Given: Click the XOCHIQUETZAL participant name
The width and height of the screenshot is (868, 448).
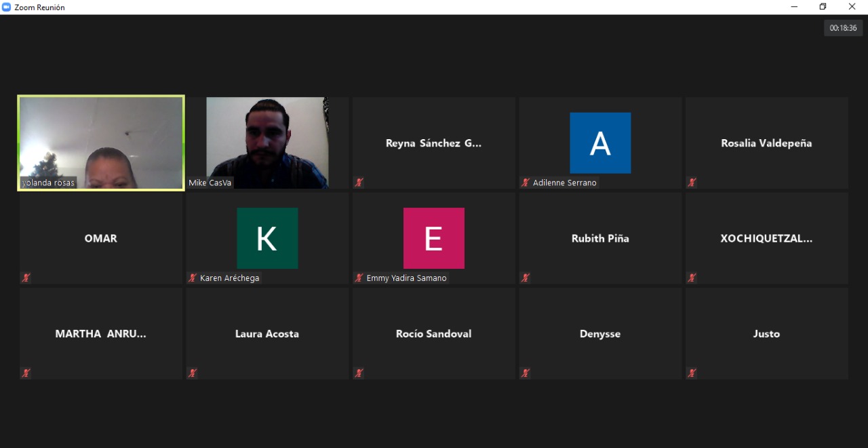Looking at the screenshot, I should click(766, 238).
